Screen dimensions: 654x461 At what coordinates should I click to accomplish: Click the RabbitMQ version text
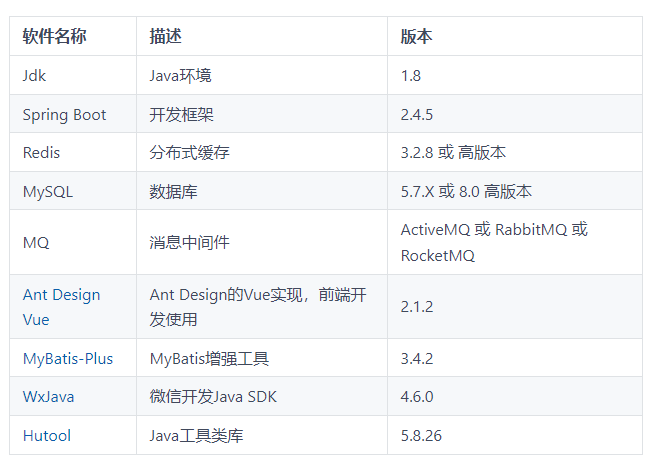click(x=530, y=230)
